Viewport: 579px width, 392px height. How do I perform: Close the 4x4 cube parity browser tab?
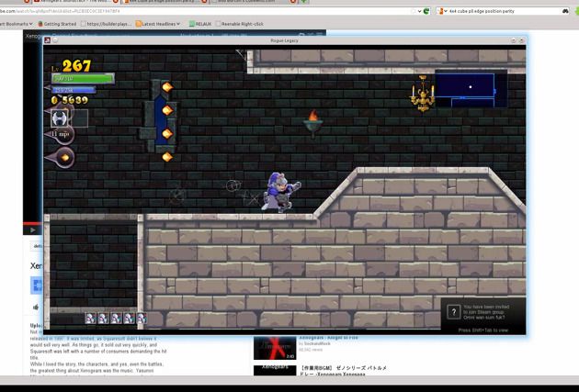pyautogui.click(x=203, y=1)
